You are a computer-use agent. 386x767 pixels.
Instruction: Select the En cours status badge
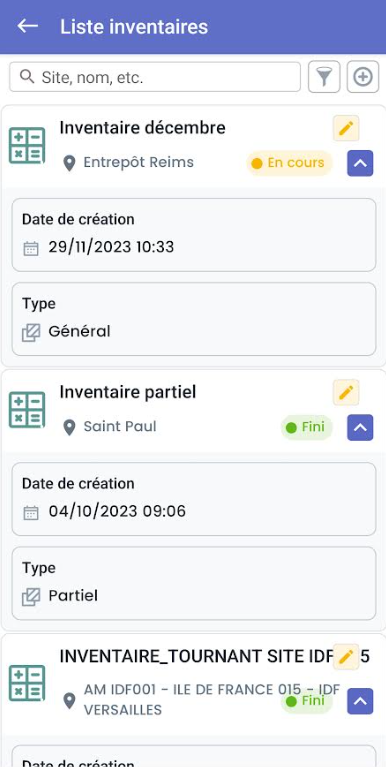pos(289,163)
